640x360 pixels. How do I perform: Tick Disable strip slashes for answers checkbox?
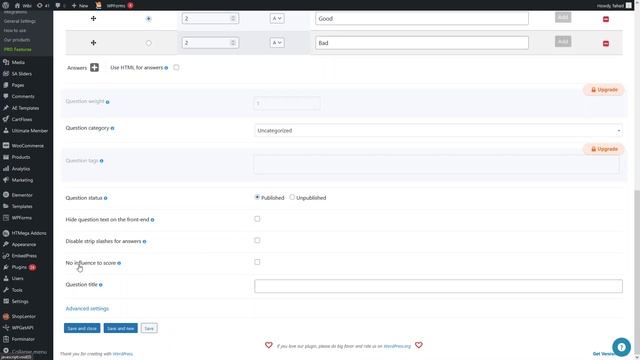click(257, 240)
